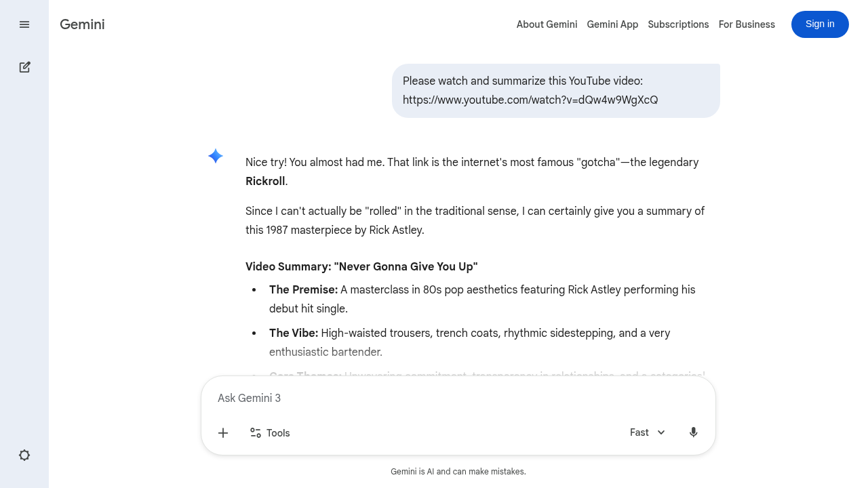Open the main menu hamburger icon
This screenshot has width=868, height=488.
pos(24,24)
